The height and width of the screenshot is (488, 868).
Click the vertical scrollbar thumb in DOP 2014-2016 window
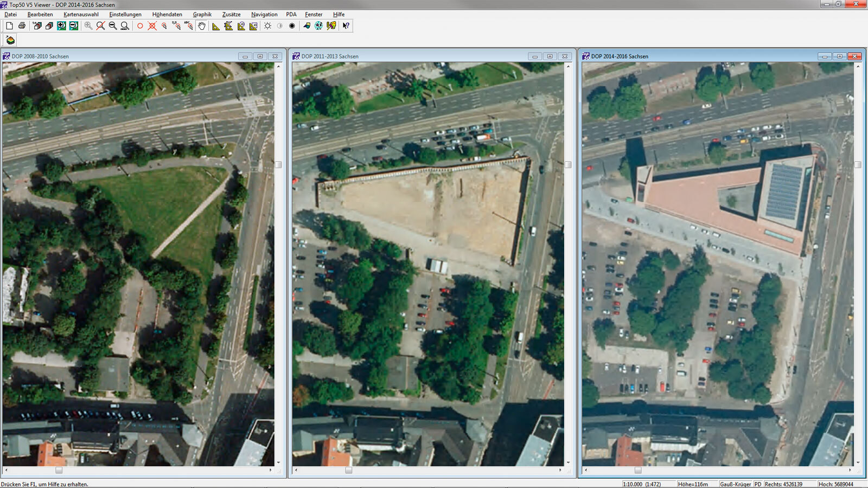tap(858, 164)
